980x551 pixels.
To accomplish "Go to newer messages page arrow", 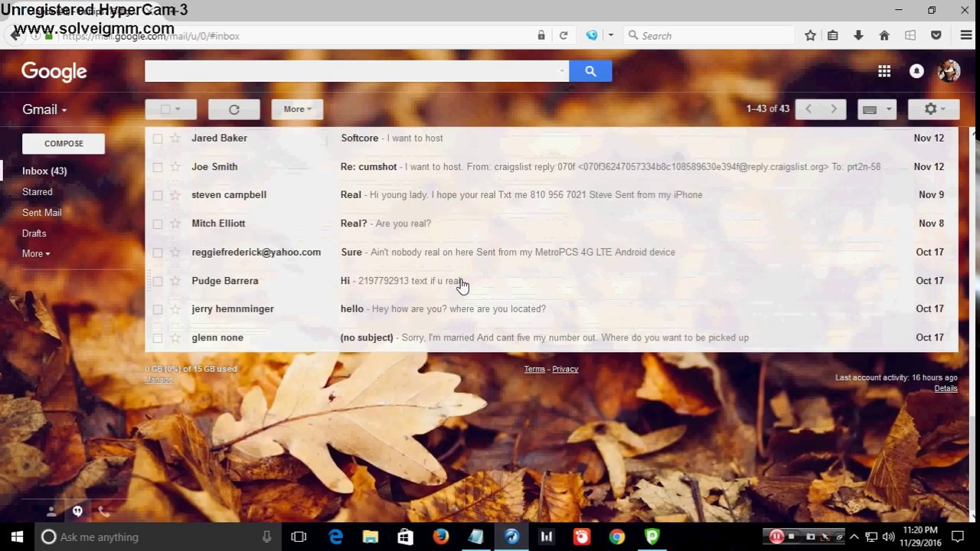I will (808, 109).
